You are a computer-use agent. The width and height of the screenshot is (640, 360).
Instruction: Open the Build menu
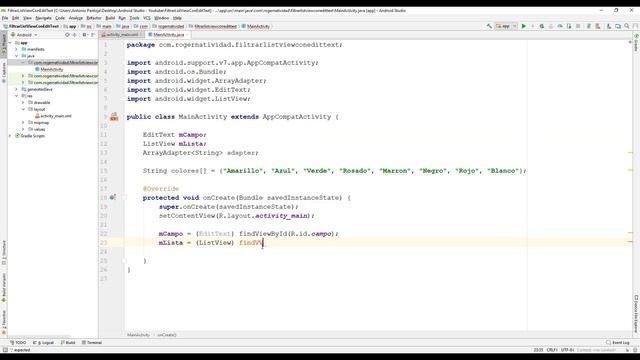(110, 18)
